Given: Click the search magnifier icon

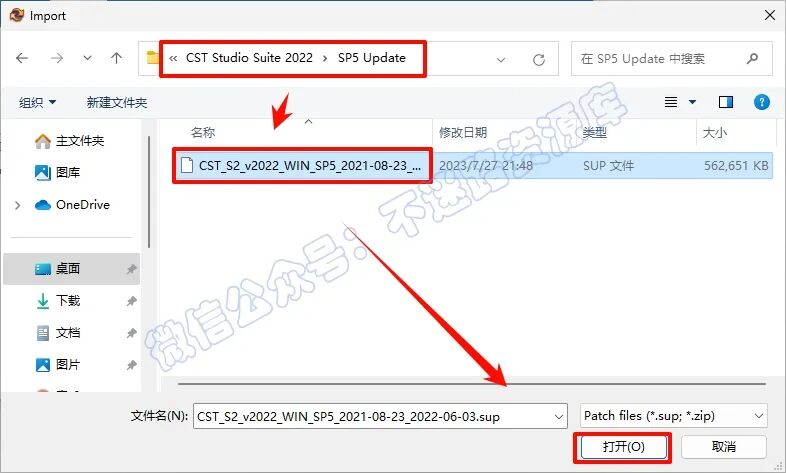Looking at the screenshot, I should pyautogui.click(x=752, y=59).
